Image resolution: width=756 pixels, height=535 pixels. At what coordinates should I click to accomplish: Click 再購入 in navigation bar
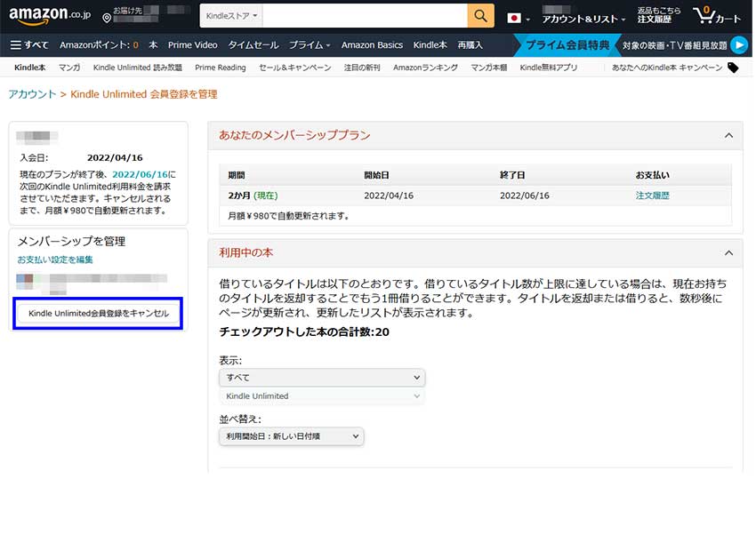470,44
